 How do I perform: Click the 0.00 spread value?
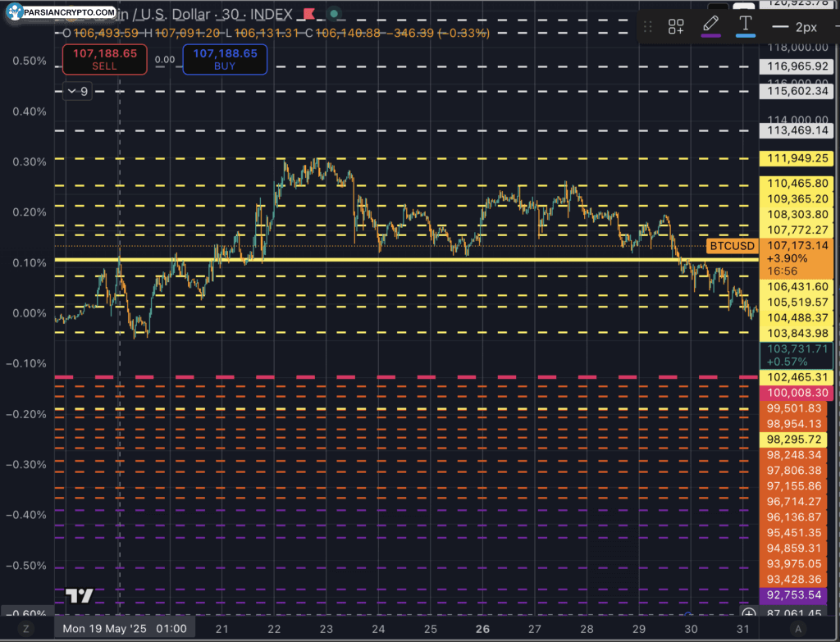click(165, 59)
